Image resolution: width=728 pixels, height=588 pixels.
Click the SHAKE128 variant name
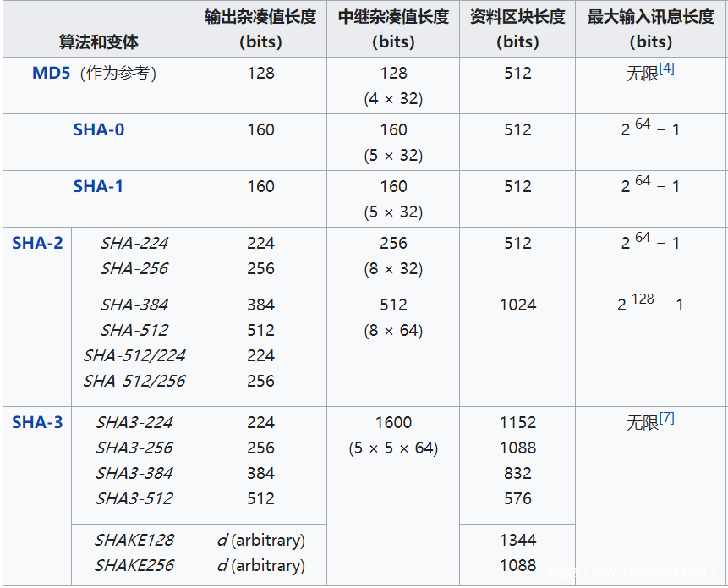click(x=134, y=540)
